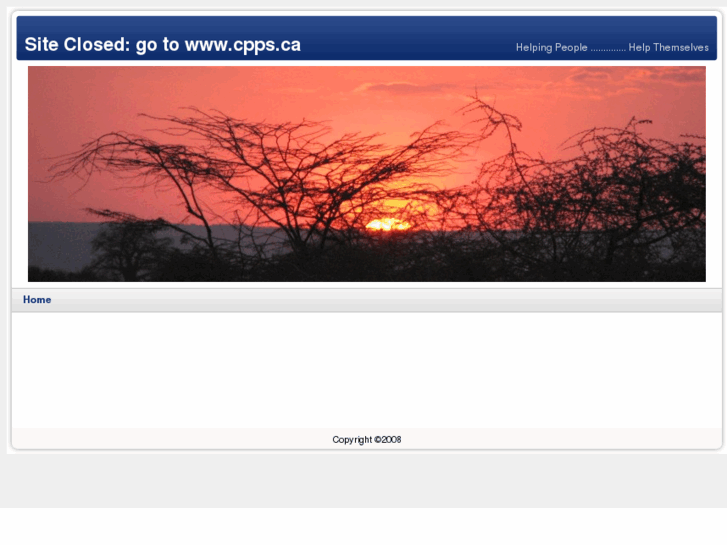
Task: Click the empty gray navigation bar area
Action: (385, 300)
